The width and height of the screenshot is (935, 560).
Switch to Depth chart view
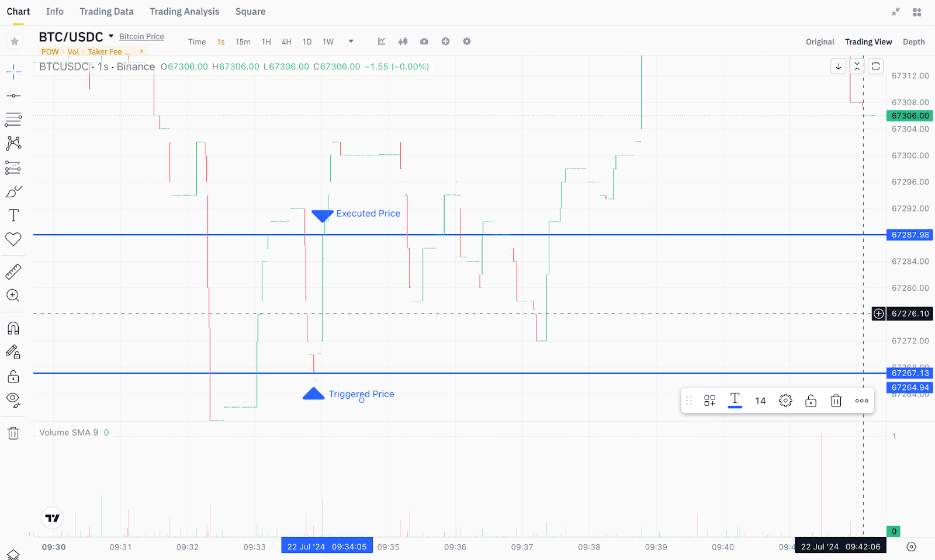tap(913, 42)
